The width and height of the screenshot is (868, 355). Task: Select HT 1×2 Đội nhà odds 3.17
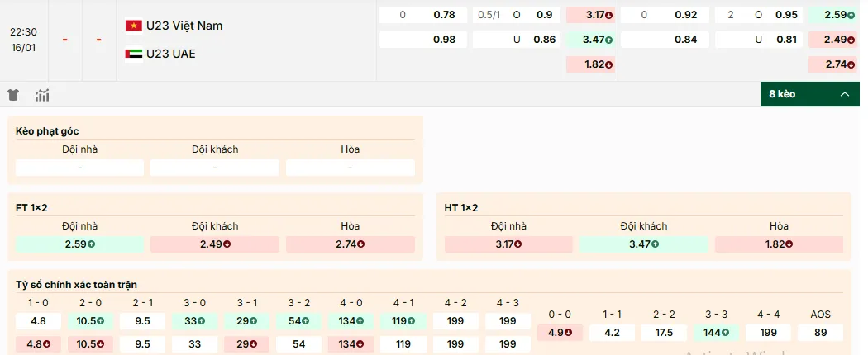point(508,244)
